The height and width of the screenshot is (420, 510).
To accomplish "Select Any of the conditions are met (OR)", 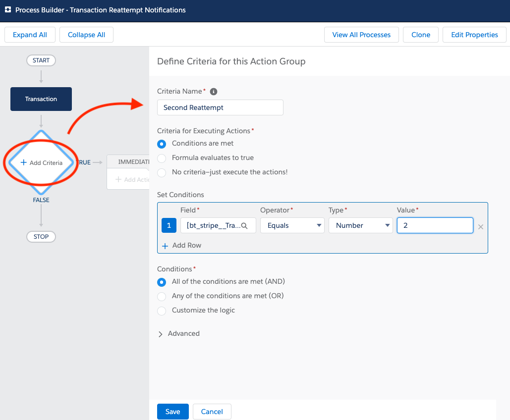I will [x=162, y=297].
